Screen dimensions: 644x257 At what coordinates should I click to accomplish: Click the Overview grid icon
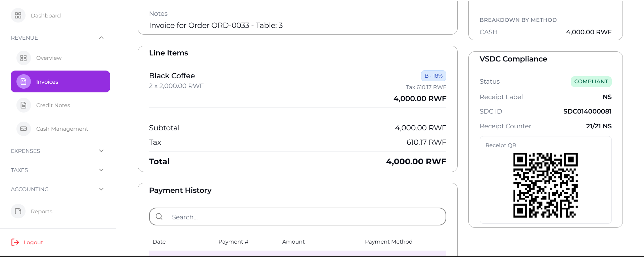(x=24, y=58)
